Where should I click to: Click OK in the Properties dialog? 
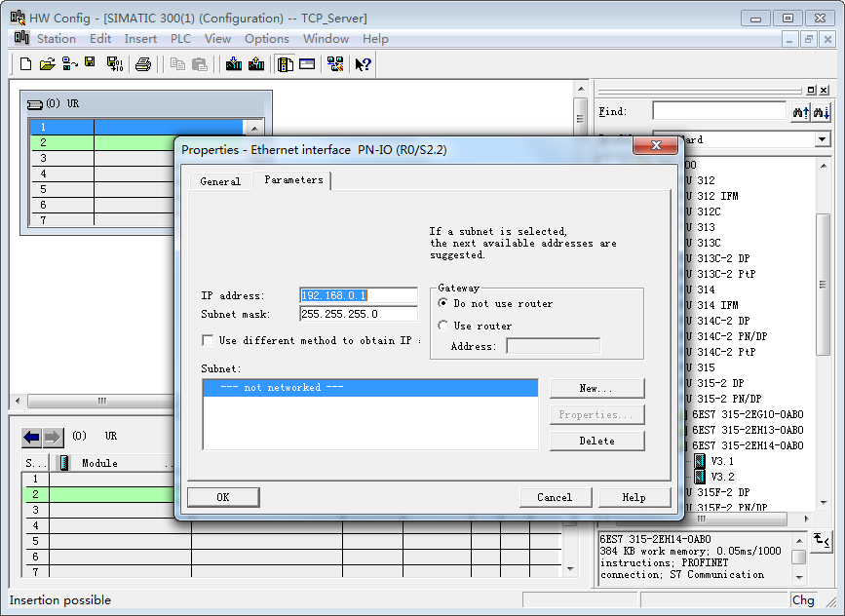pyautogui.click(x=223, y=497)
